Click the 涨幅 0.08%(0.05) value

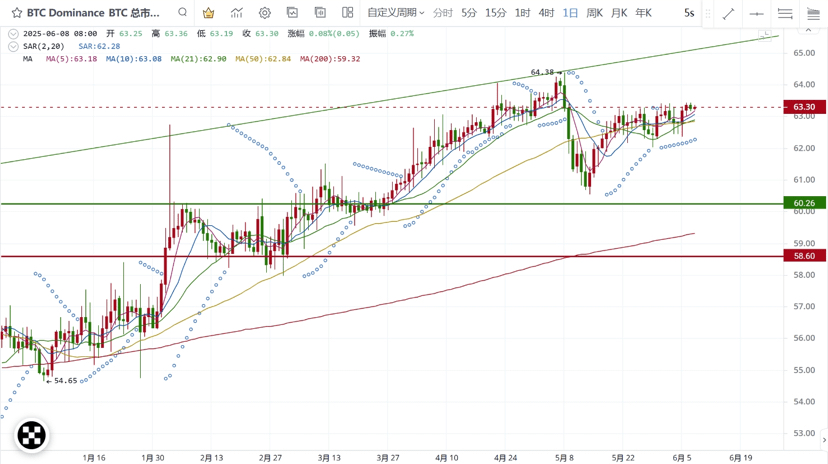pyautogui.click(x=323, y=34)
